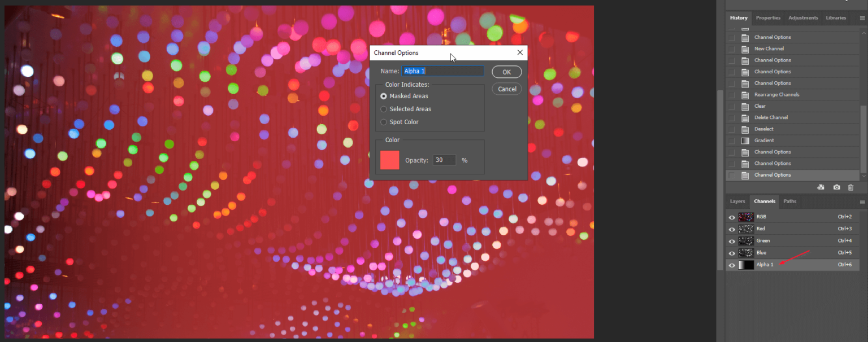Click the create new document from state icon
Screen dimensions: 868x342
point(821,187)
